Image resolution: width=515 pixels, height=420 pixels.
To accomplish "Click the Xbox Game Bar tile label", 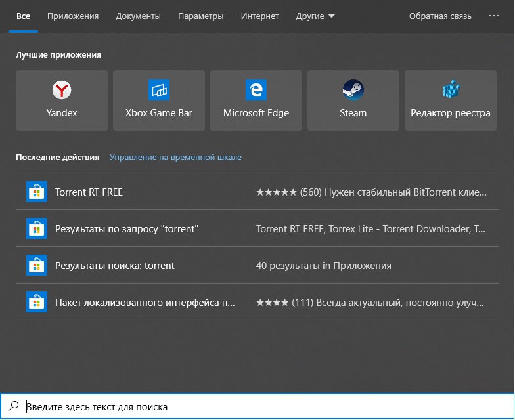I will (159, 113).
